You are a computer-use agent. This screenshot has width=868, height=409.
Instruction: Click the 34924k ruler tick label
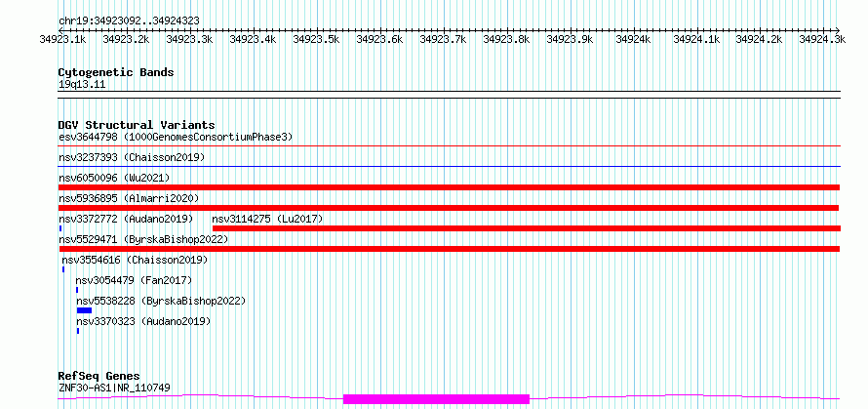[633, 39]
